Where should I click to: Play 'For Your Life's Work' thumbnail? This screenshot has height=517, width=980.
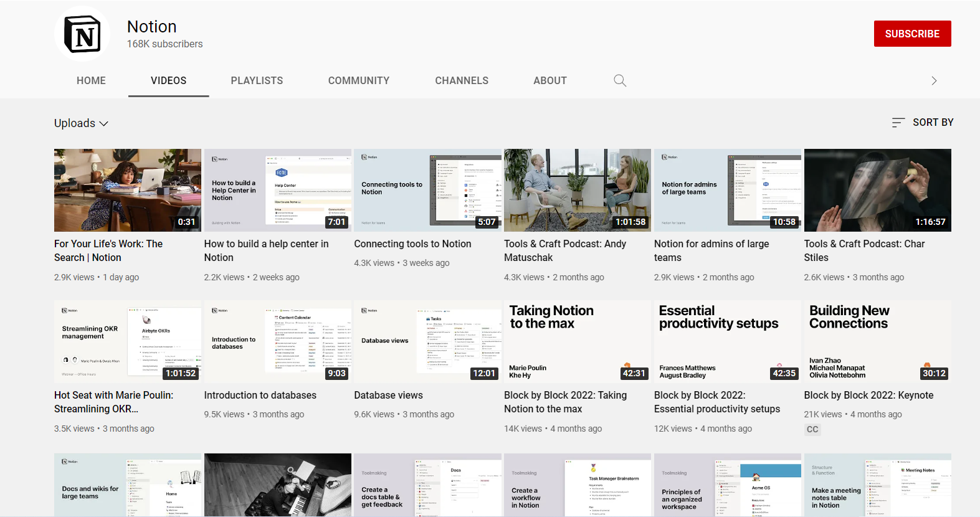[128, 190]
